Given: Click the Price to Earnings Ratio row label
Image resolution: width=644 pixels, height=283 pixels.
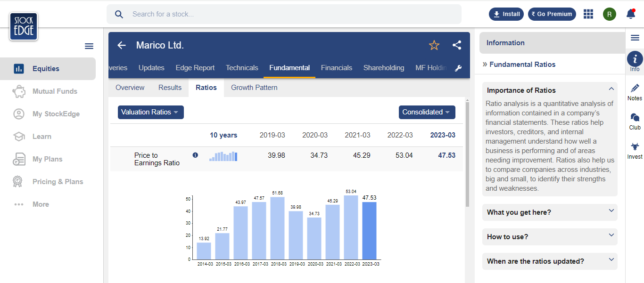Looking at the screenshot, I should (x=157, y=159).
